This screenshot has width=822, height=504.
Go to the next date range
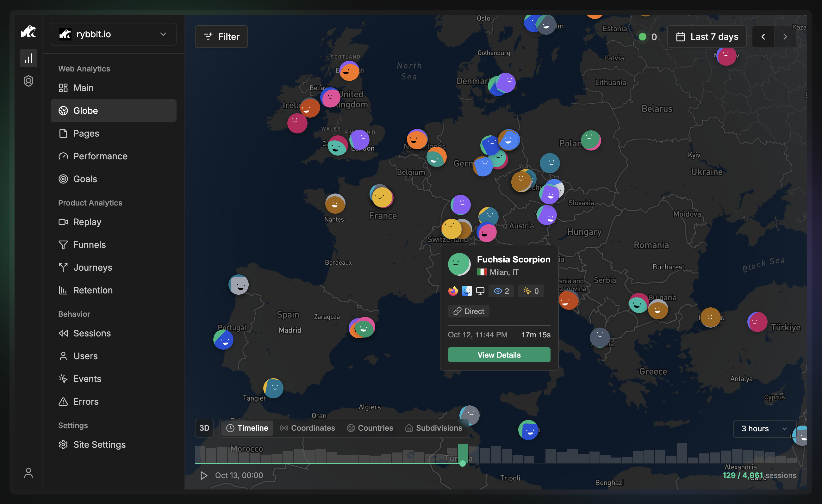[x=785, y=37]
